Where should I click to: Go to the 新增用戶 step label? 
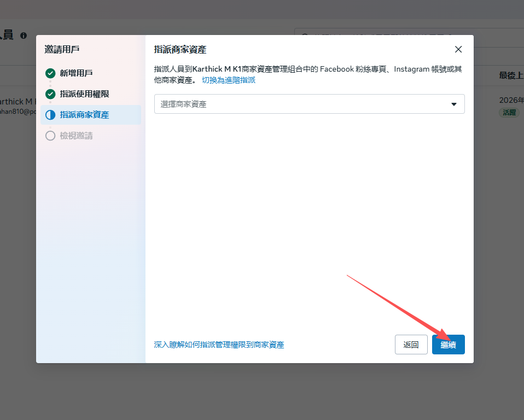[76, 73]
